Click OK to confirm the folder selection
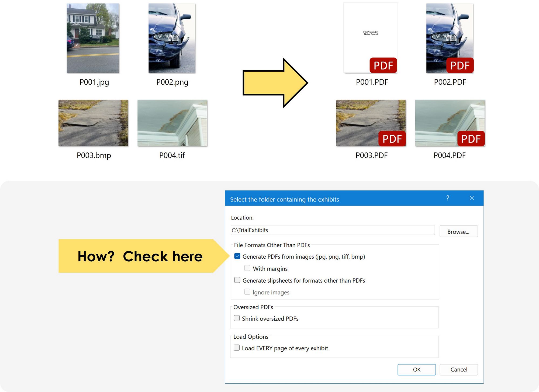The image size is (539, 392). tap(416, 369)
